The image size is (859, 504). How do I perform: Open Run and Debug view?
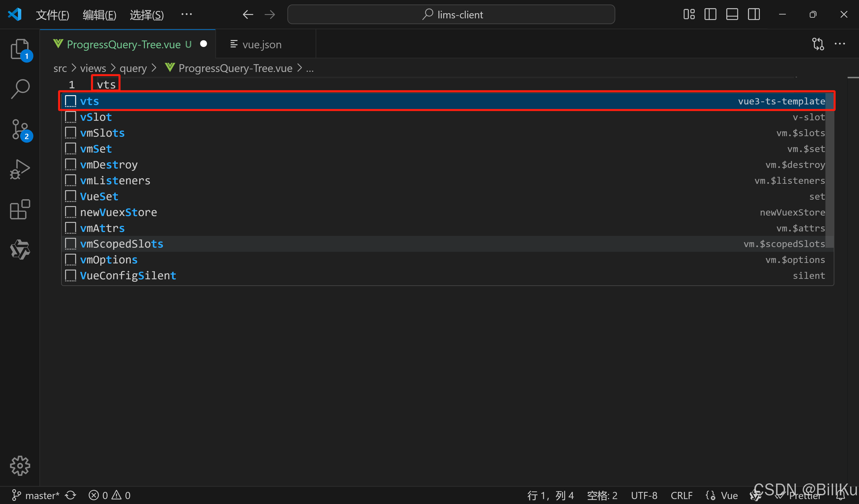coord(20,169)
